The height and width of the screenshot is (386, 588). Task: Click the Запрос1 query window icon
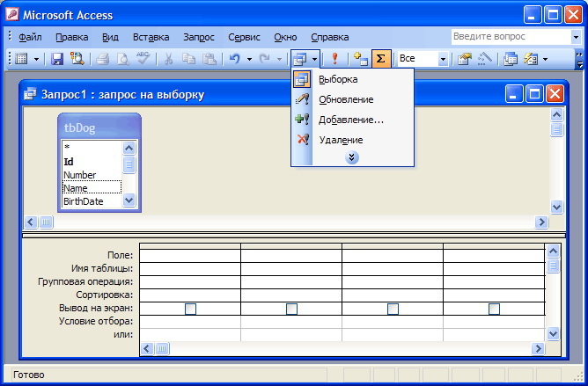pos(31,94)
